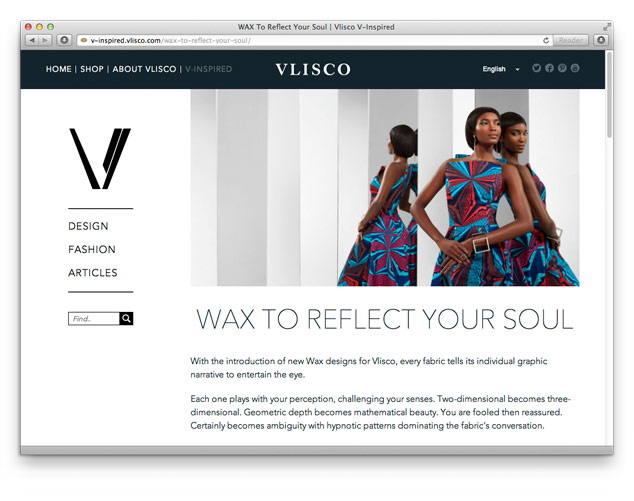634x501 pixels.
Task: Expand the English language dropdown
Action: 501,69
